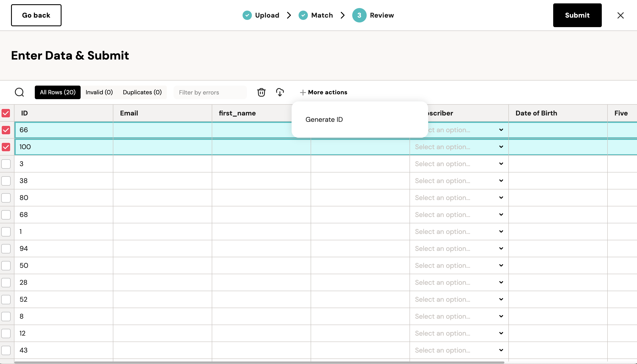637x364 pixels.
Task: Click the Upload step checkmark icon
Action: point(247,15)
